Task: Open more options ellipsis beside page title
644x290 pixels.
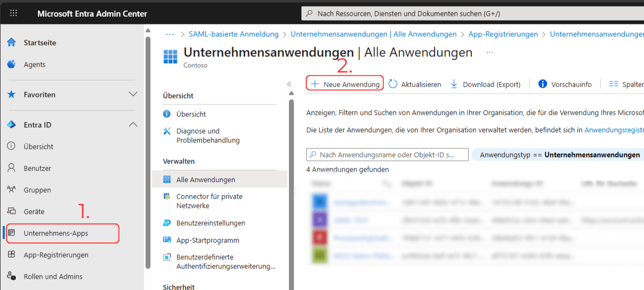Action: pyautogui.click(x=489, y=52)
